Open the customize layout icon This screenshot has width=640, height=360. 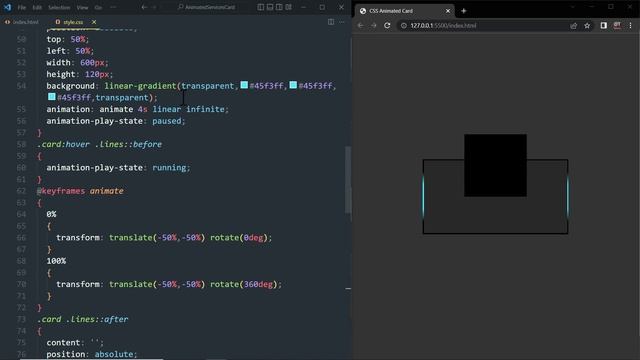click(x=289, y=7)
